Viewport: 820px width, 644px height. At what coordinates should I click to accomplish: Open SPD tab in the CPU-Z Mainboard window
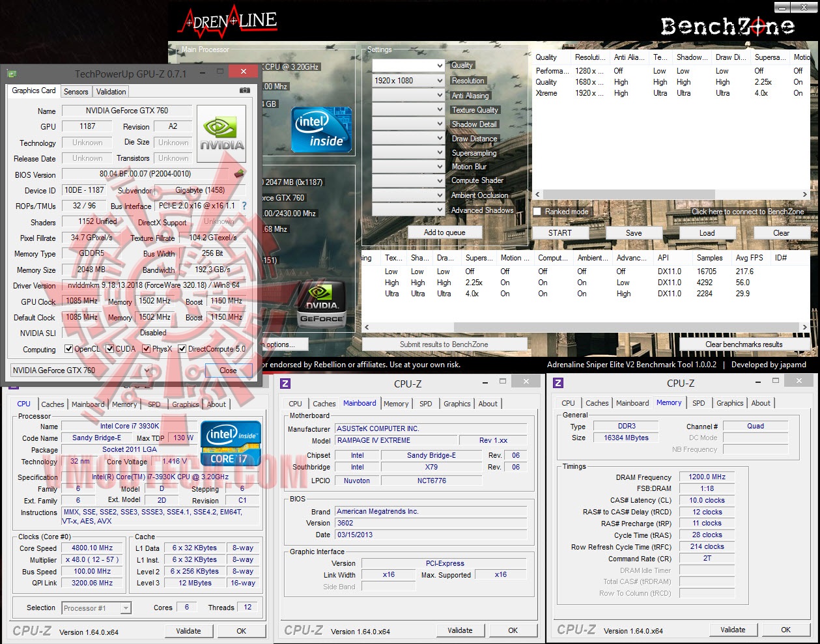click(426, 404)
